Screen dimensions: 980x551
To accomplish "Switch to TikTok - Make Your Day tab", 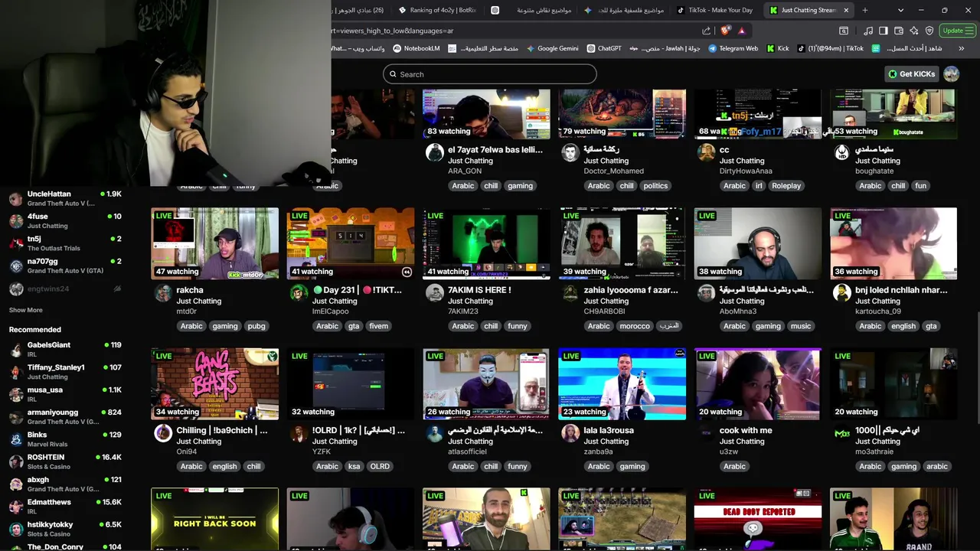I will [716, 10].
